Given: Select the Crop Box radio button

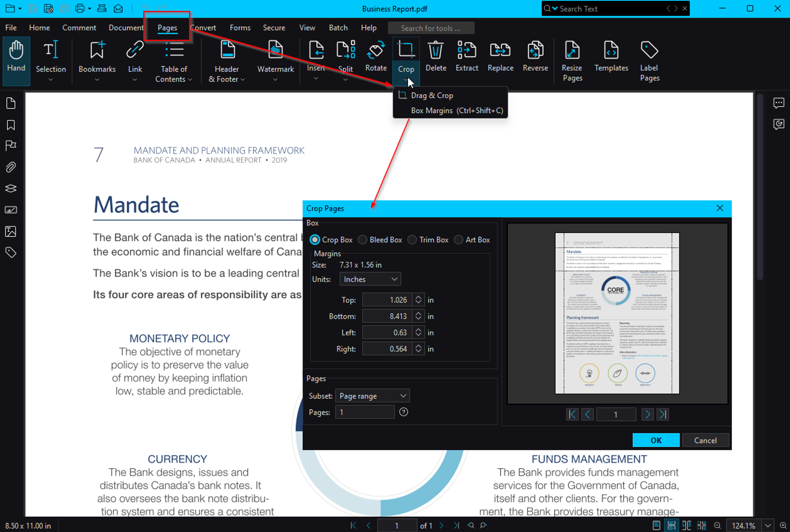Looking at the screenshot, I should (315, 239).
